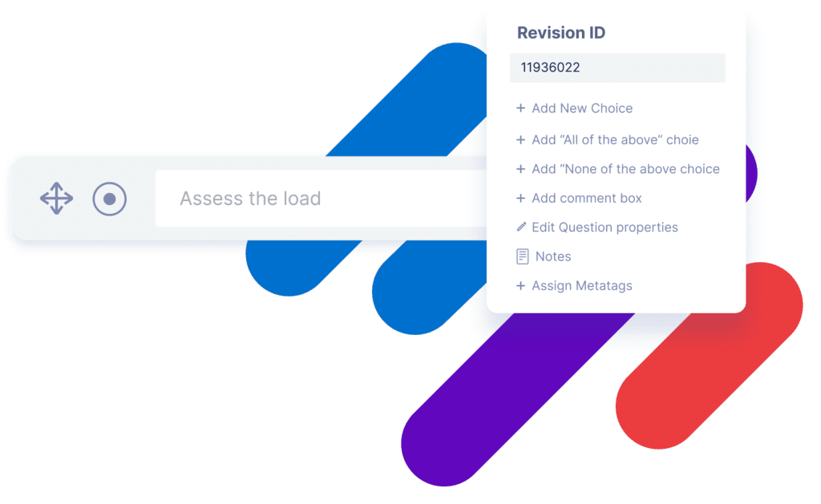
Task: Open Edit Question properties
Action: 605,228
